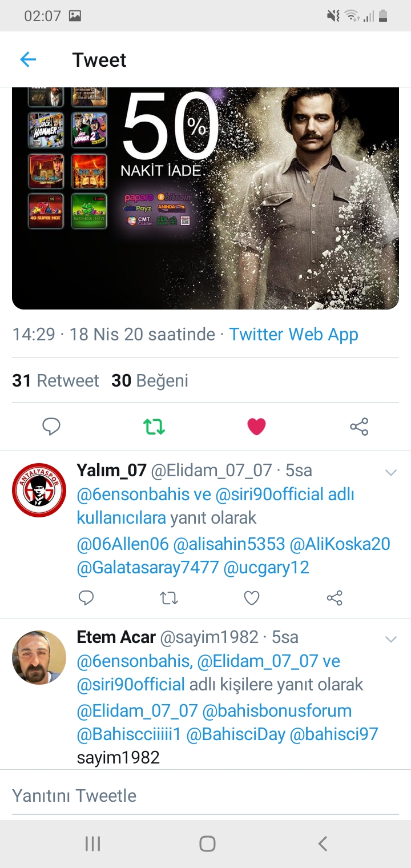This screenshot has height=868, width=411.
Task: Expand options chevron on Etem Acar's reply
Action: [x=391, y=639]
